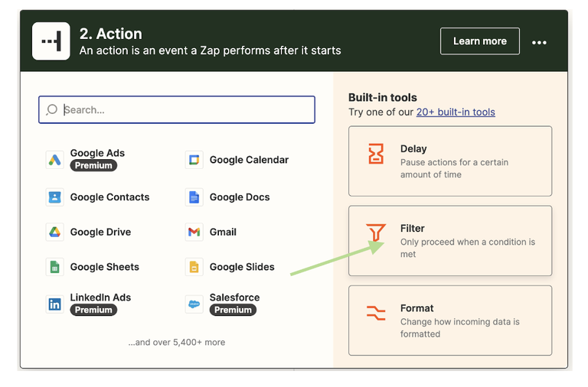Open the 20+ built-in tools link
The width and height of the screenshot is (588, 387).
click(x=456, y=112)
